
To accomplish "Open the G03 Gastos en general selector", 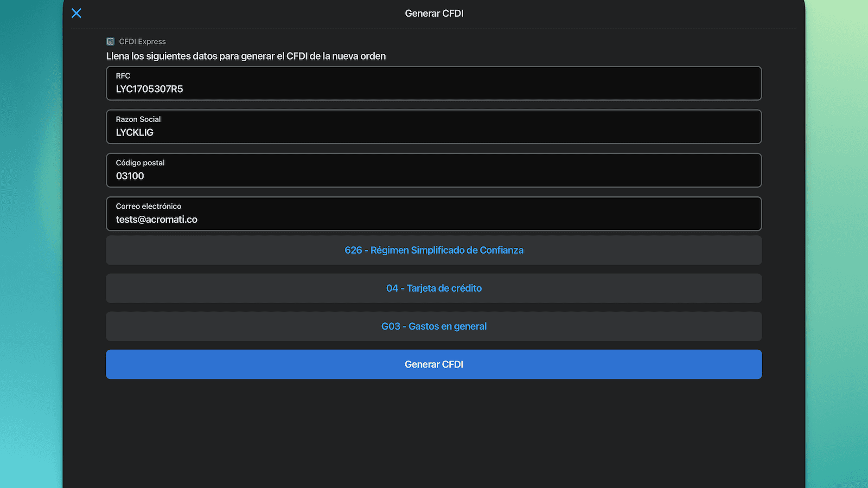I will (434, 326).
